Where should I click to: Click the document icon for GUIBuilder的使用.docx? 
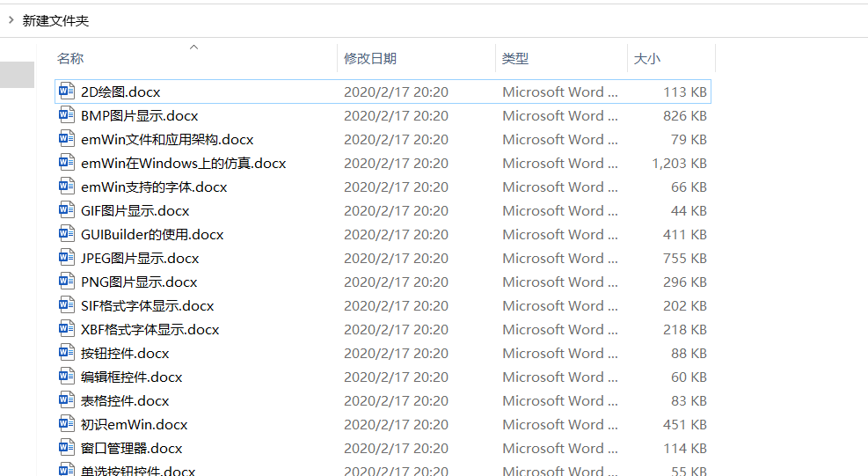[x=67, y=234]
